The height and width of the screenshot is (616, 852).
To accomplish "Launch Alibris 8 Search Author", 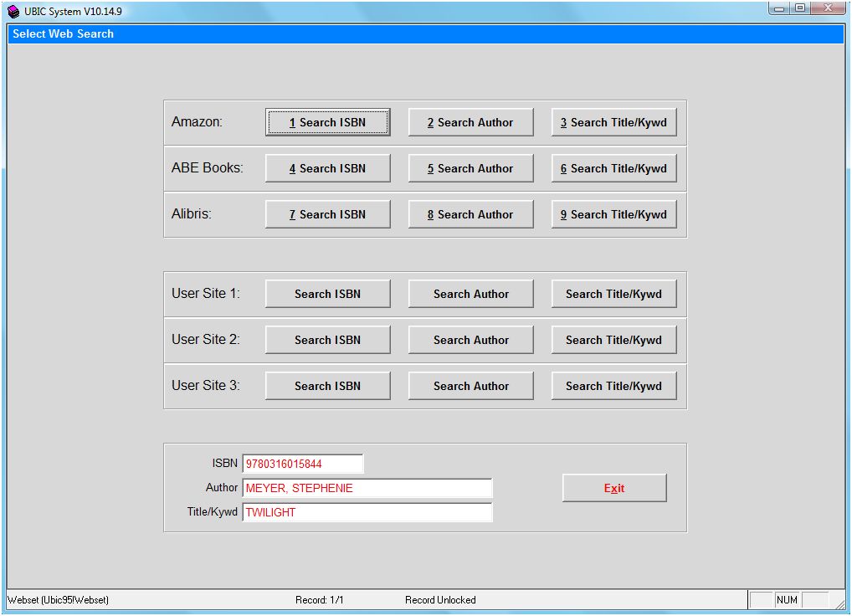I will [470, 214].
